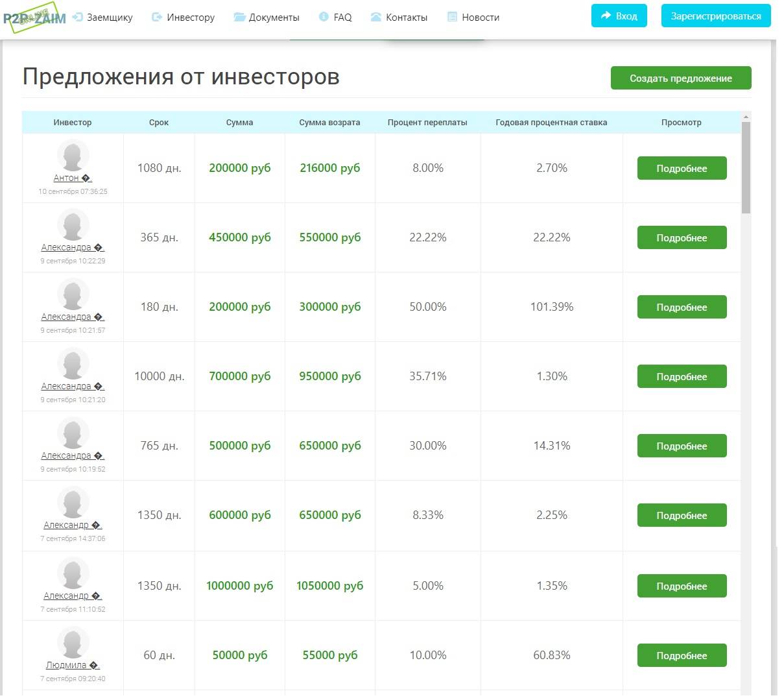Image resolution: width=784 pixels, height=700 pixels.
Task: Click the icon beside the Инвестору menu item
Action: tap(157, 17)
